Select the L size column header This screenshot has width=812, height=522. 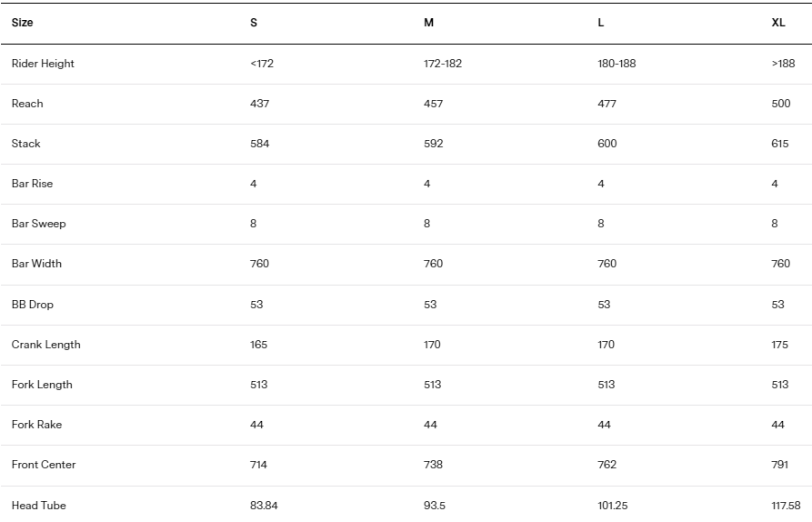click(601, 23)
